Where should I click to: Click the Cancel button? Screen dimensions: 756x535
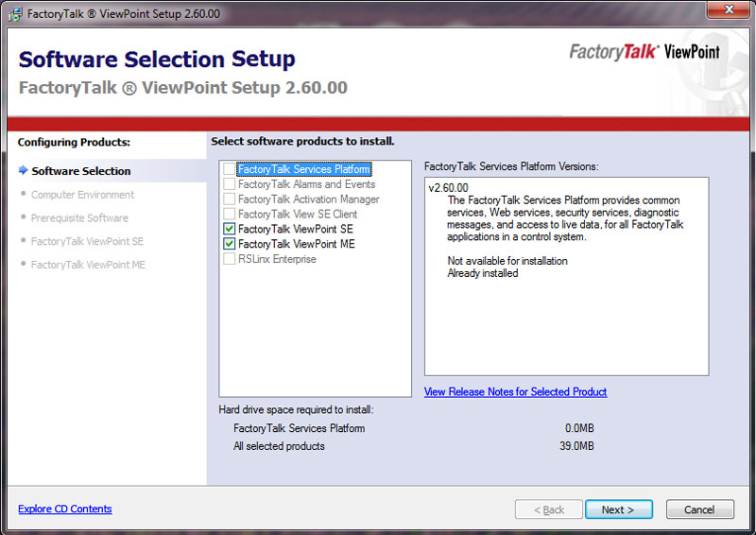tap(699, 509)
